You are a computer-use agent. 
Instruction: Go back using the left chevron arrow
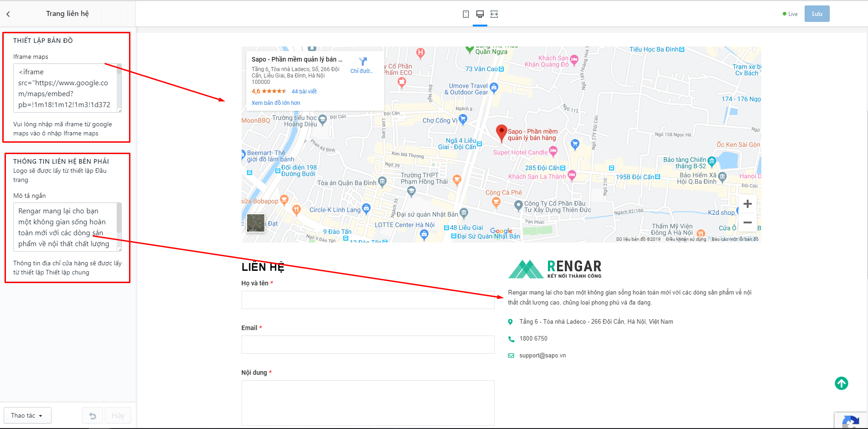(x=8, y=14)
